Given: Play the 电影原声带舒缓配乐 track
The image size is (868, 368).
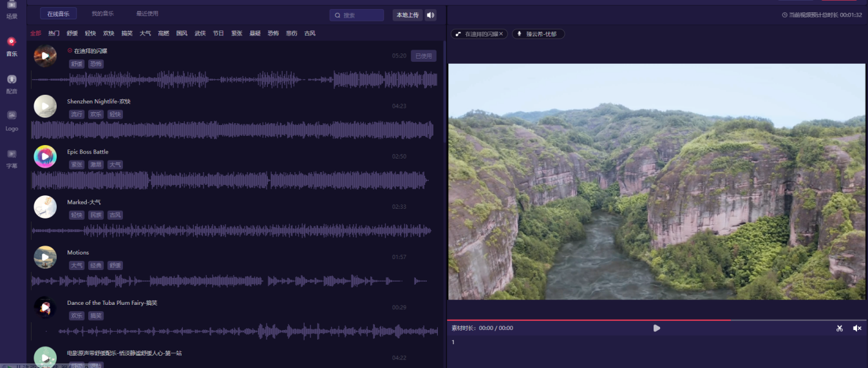Looking at the screenshot, I should pyautogui.click(x=45, y=358).
